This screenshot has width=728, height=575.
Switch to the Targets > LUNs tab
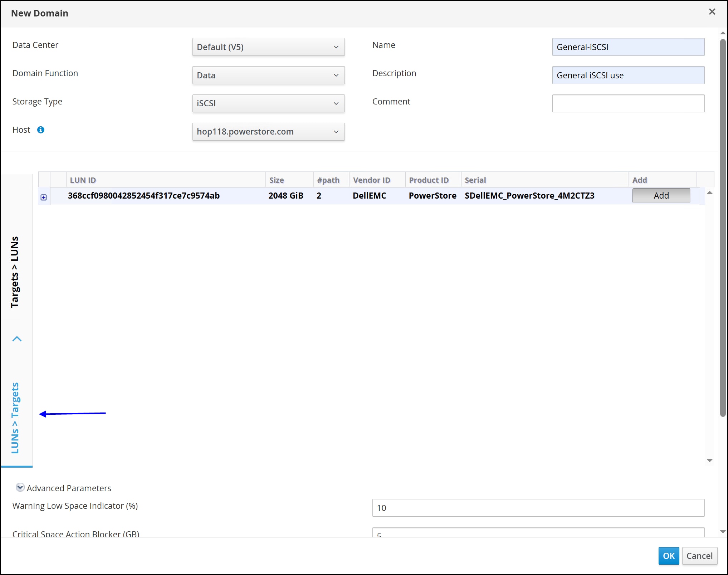tap(15, 272)
